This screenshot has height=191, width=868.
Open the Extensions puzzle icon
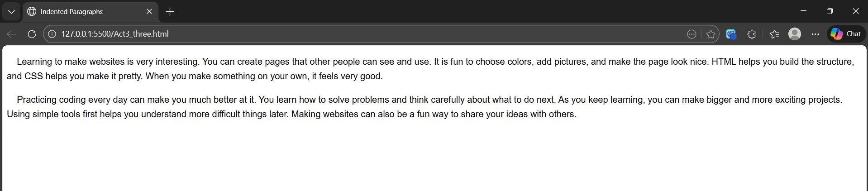(x=752, y=34)
